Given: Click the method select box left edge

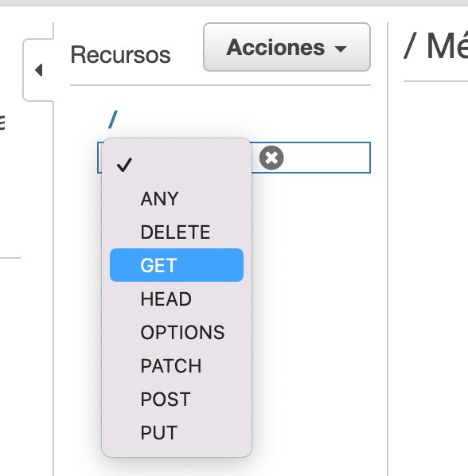Looking at the screenshot, I should pos(99,158).
